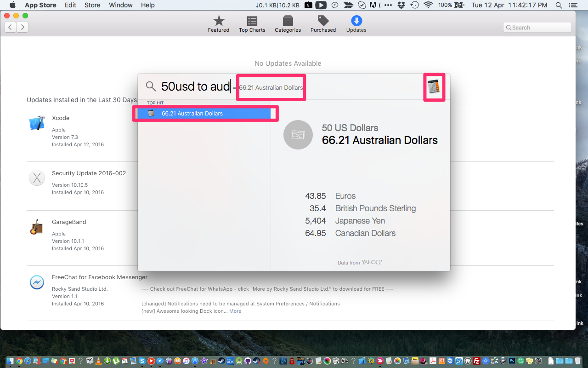The height and width of the screenshot is (368, 588).
Task: Open Skype from the Dock
Action: pos(142,361)
